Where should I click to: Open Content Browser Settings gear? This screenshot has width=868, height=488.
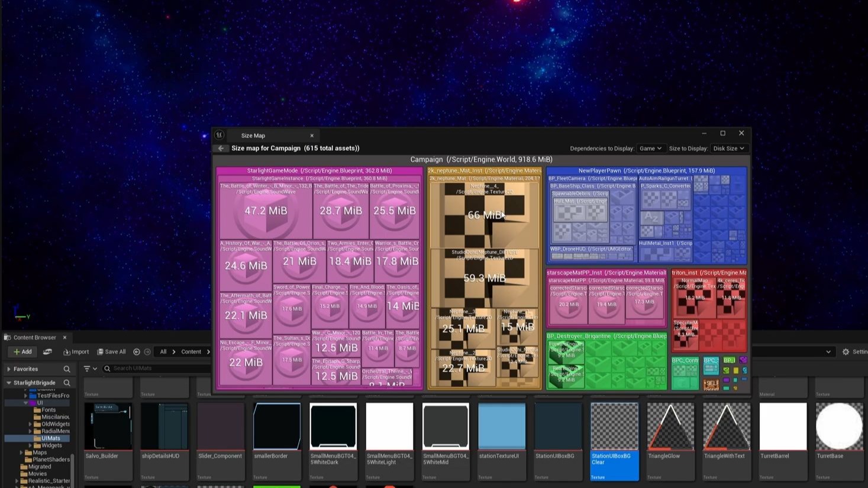[846, 352]
